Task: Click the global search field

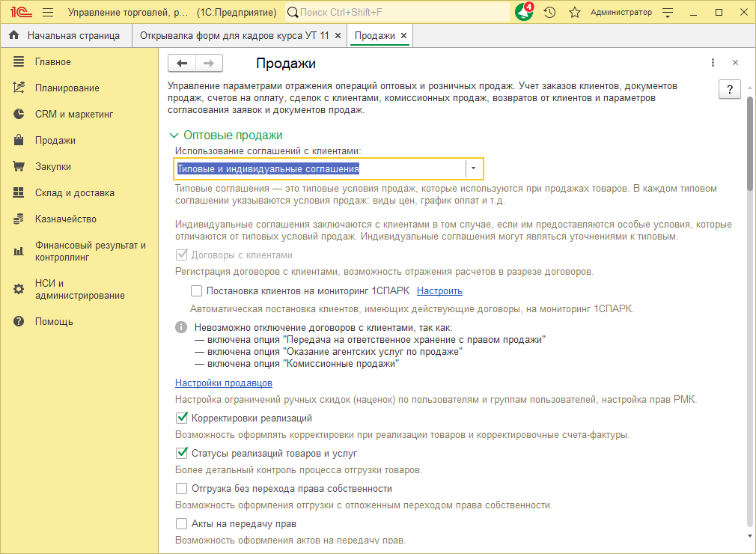Action: coord(397,13)
